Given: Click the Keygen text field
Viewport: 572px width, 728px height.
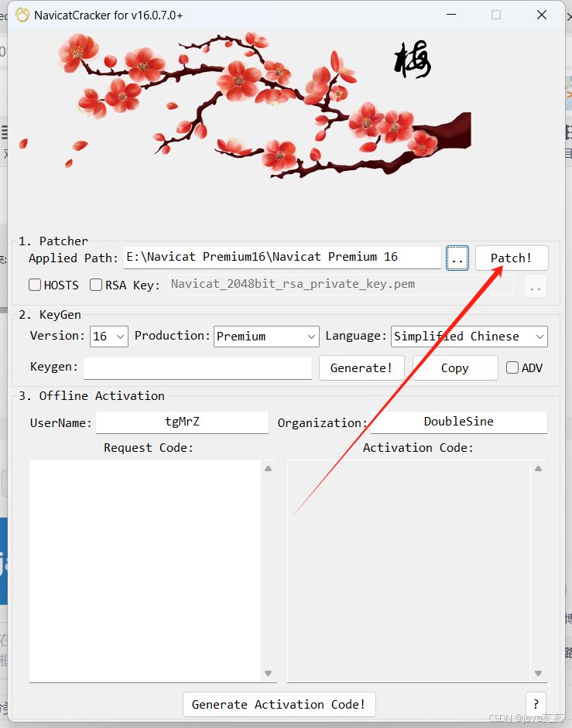Looking at the screenshot, I should pyautogui.click(x=198, y=367).
